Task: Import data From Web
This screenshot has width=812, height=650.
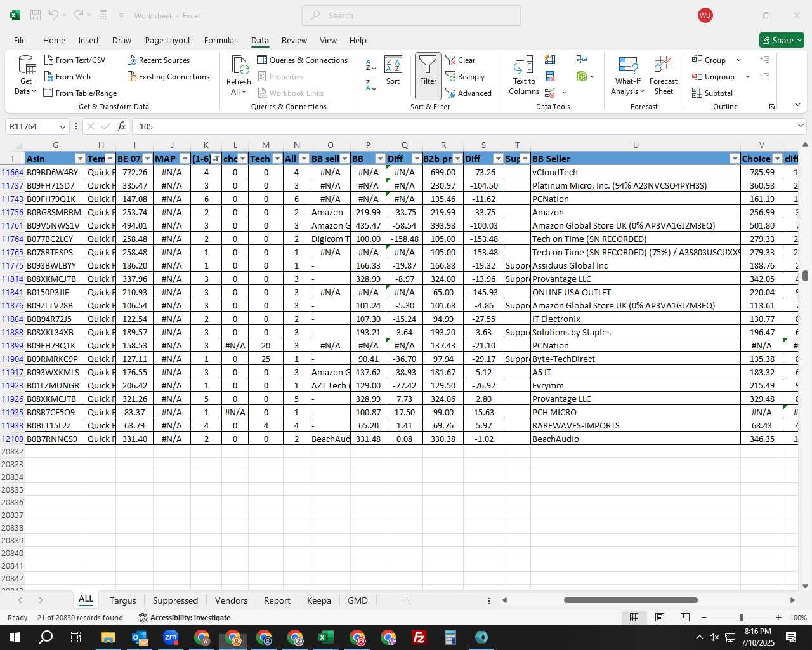Action: 67,76
